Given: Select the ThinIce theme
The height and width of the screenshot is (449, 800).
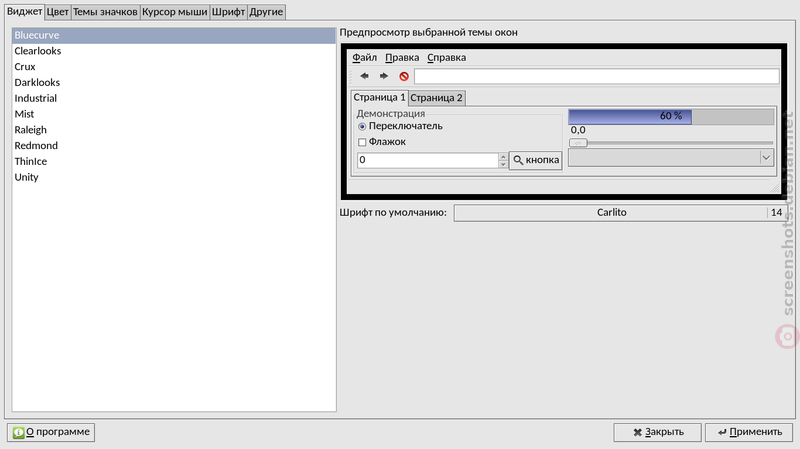Looking at the screenshot, I should (173, 162).
